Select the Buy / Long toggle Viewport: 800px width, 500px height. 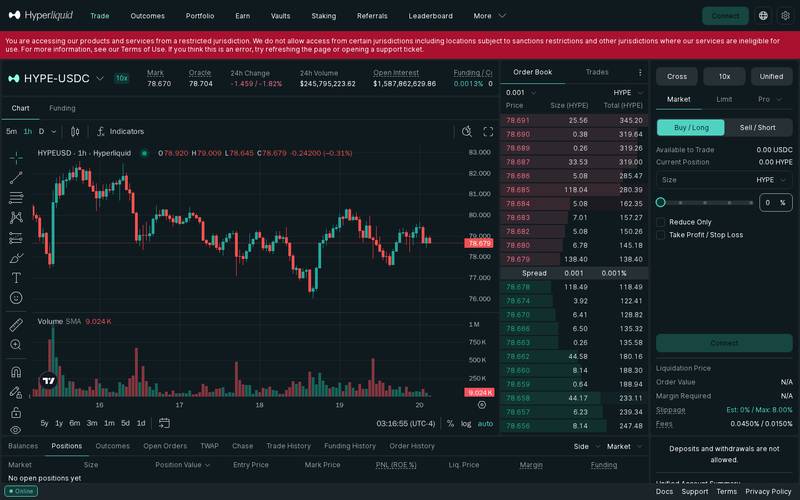click(x=691, y=128)
